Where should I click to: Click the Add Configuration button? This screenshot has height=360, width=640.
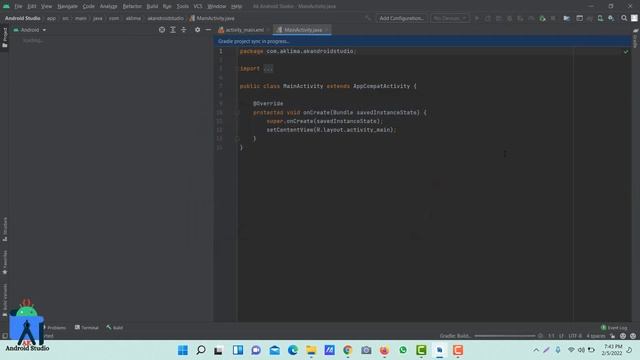(x=401, y=18)
